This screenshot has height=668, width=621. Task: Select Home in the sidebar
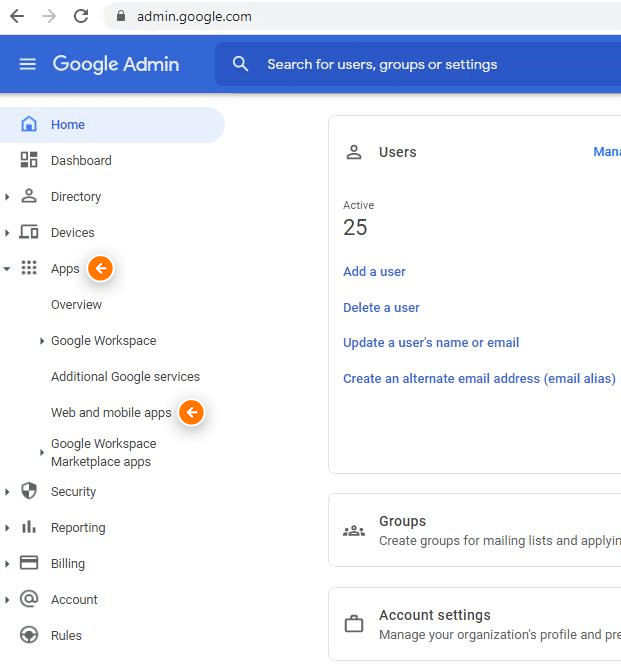pos(112,124)
